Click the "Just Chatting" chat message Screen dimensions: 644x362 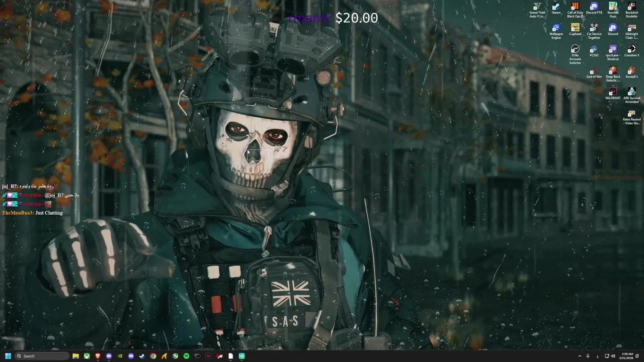tap(49, 213)
